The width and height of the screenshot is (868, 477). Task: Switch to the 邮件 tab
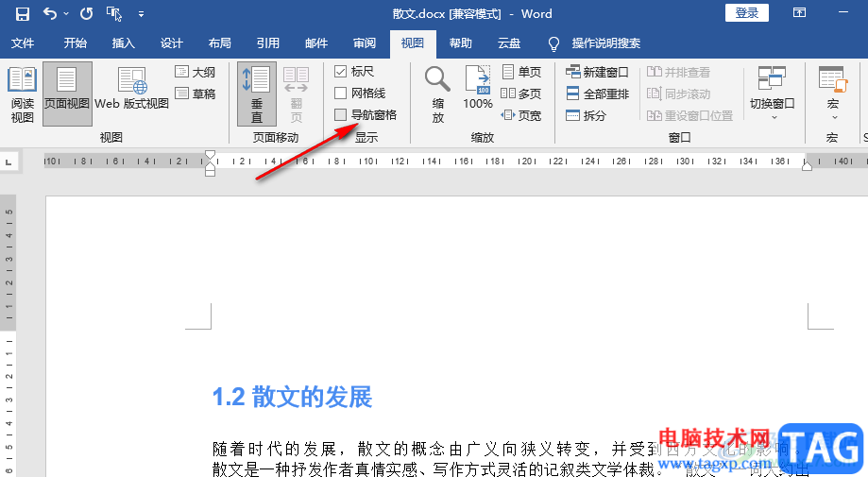point(316,43)
